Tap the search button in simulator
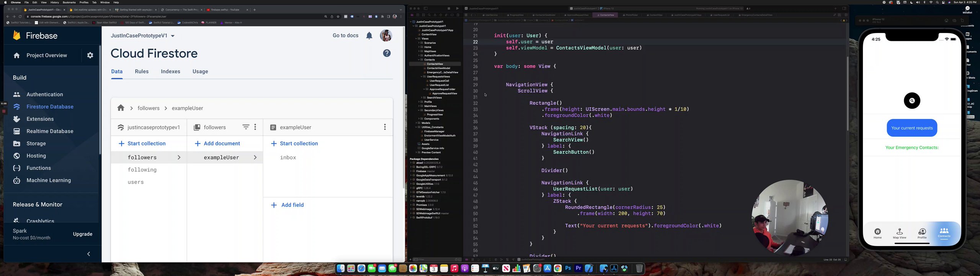This screenshot has height=276, width=980. (912, 101)
